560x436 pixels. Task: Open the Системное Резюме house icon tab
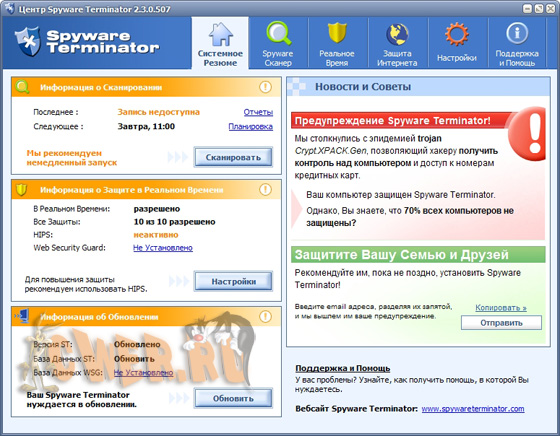(220, 35)
